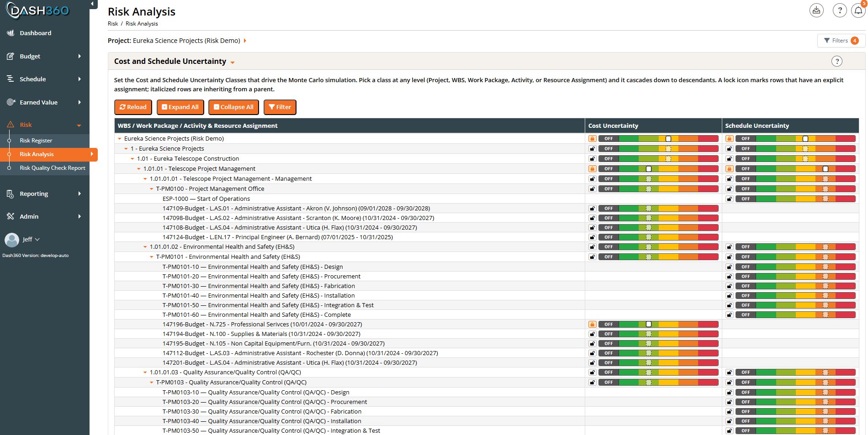The height and width of the screenshot is (435, 868).
Task: Toggle cost OFF switch for T-PM0100 Project Management Office
Action: click(x=609, y=189)
